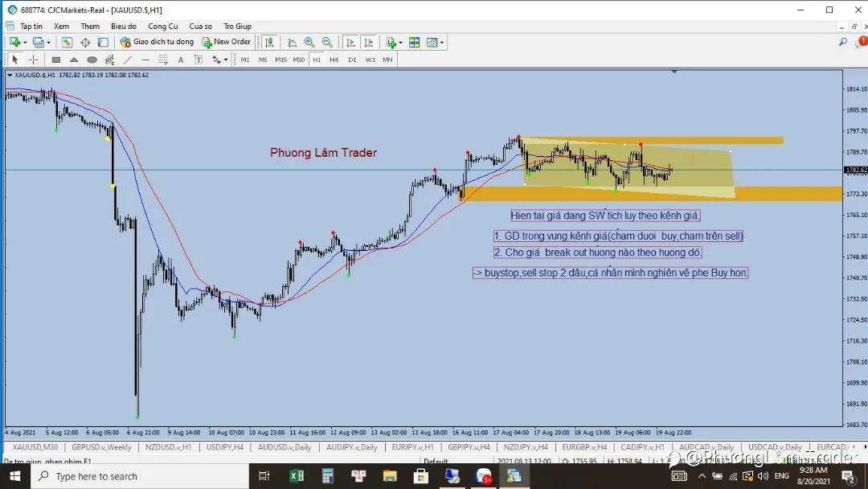Zoom in on the chart
Viewport: 868px width, 489px height.
point(309,42)
